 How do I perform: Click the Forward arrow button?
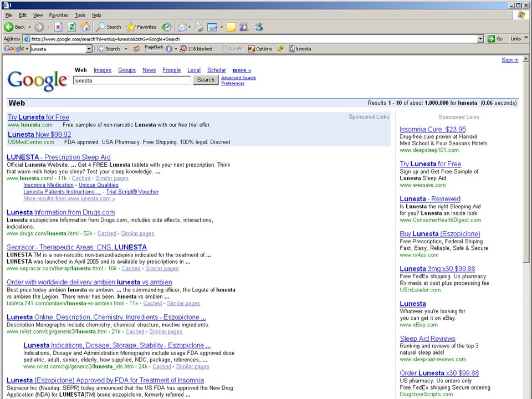[39, 27]
